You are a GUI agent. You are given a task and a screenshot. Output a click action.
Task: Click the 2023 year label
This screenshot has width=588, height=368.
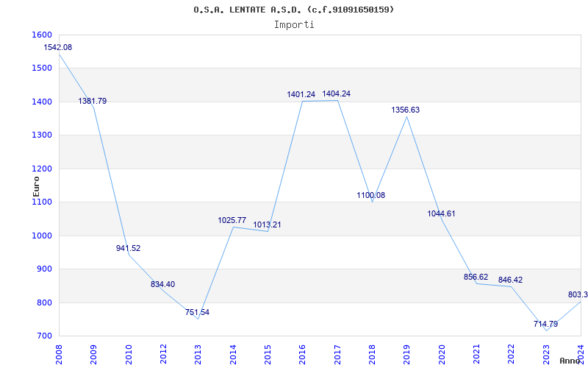click(x=546, y=355)
